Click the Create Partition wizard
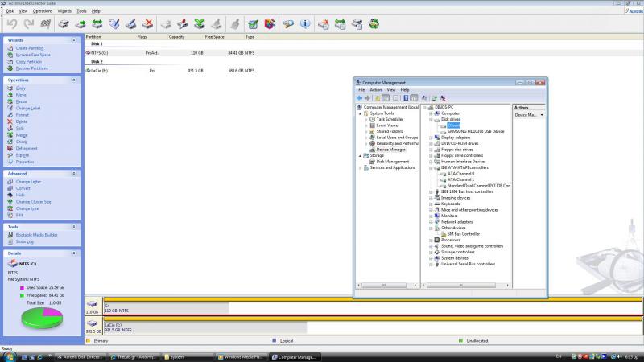644x362 pixels. pos(30,48)
